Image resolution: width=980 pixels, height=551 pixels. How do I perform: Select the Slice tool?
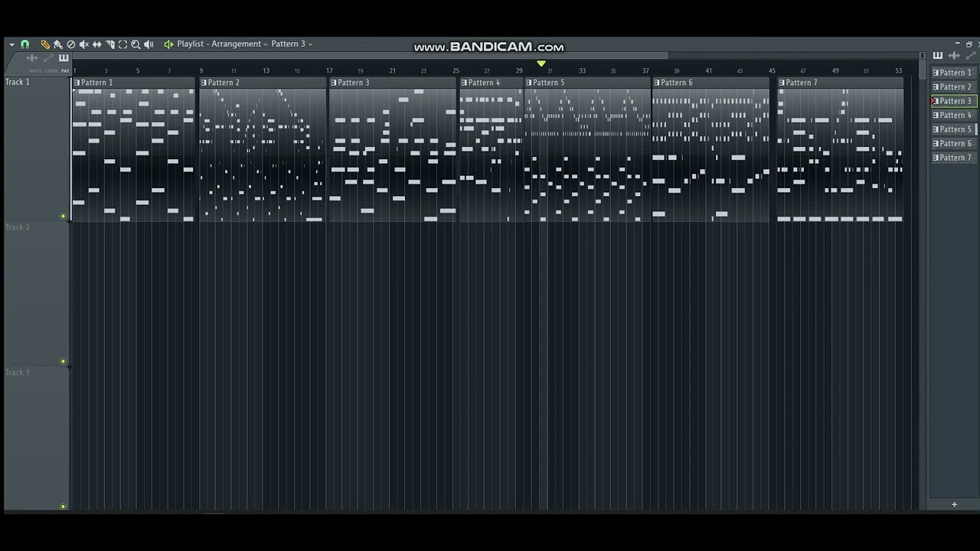coord(110,44)
